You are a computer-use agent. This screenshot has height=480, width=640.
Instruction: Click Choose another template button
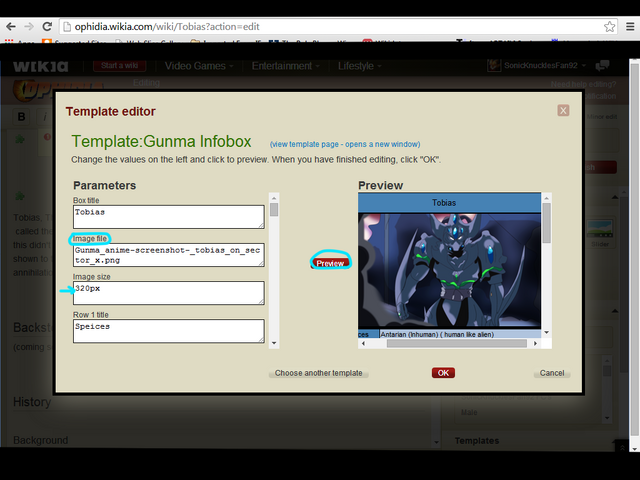318,373
